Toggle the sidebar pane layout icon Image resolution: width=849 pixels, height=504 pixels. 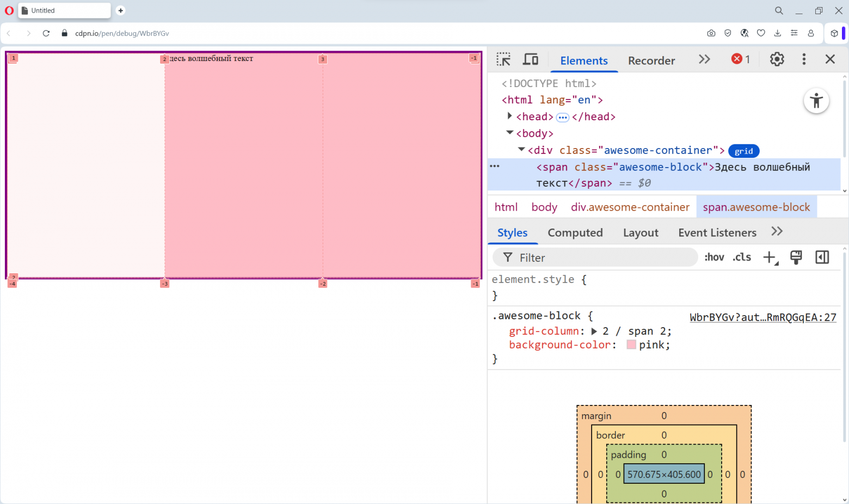822,257
